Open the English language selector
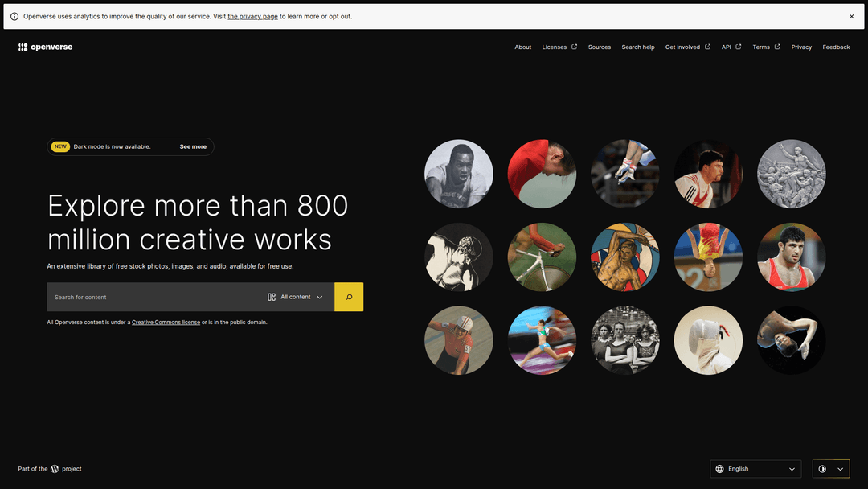 (x=755, y=469)
